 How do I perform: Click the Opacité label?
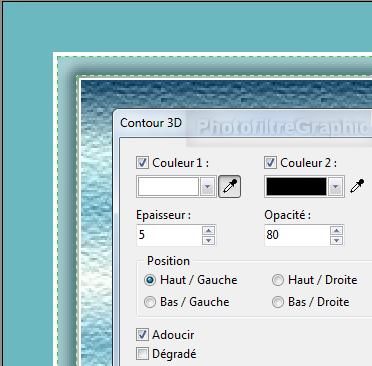pos(287,215)
